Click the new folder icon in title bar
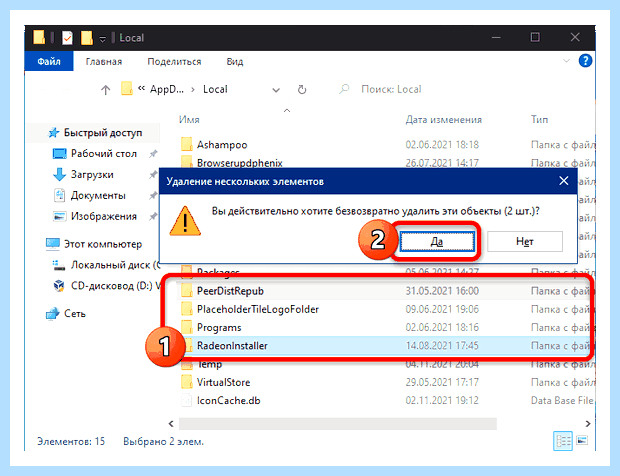Screen dimensions: 620x476 [87, 38]
